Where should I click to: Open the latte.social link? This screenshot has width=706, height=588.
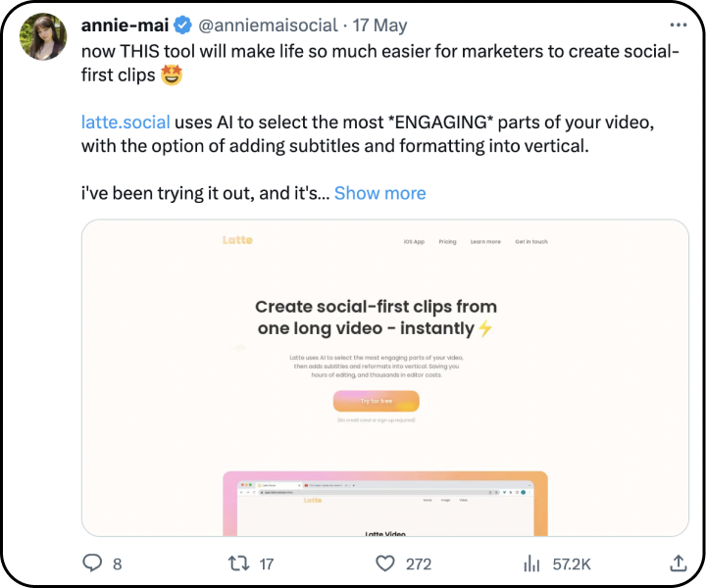(126, 122)
